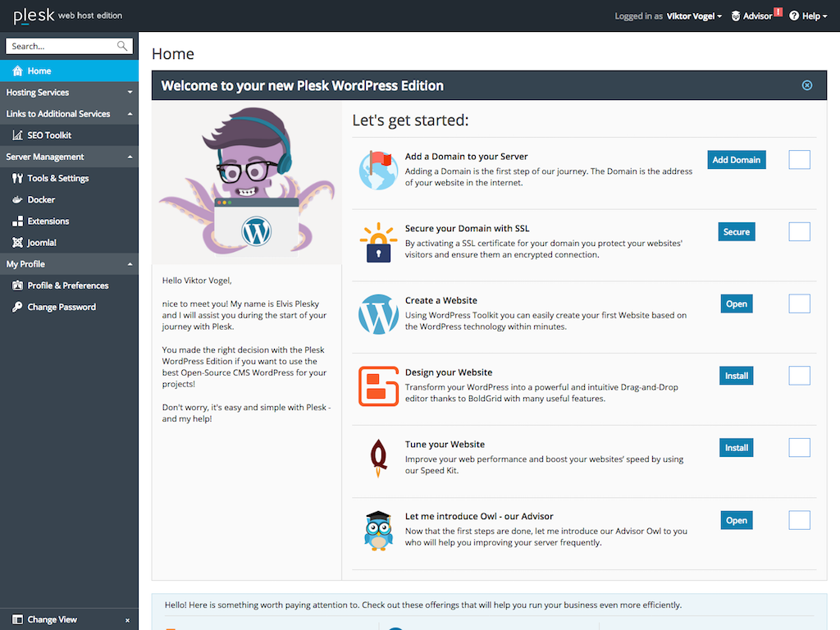Click the Change Password key icon
Viewport: 840px width, 630px height.
point(17,307)
